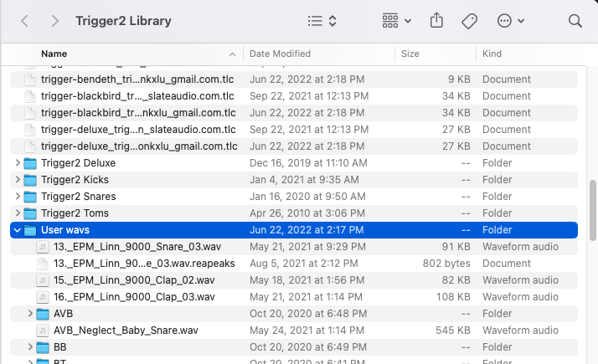Viewport: 598px width, 364px height.
Task: Go forward with the forward arrow
Action: point(55,21)
